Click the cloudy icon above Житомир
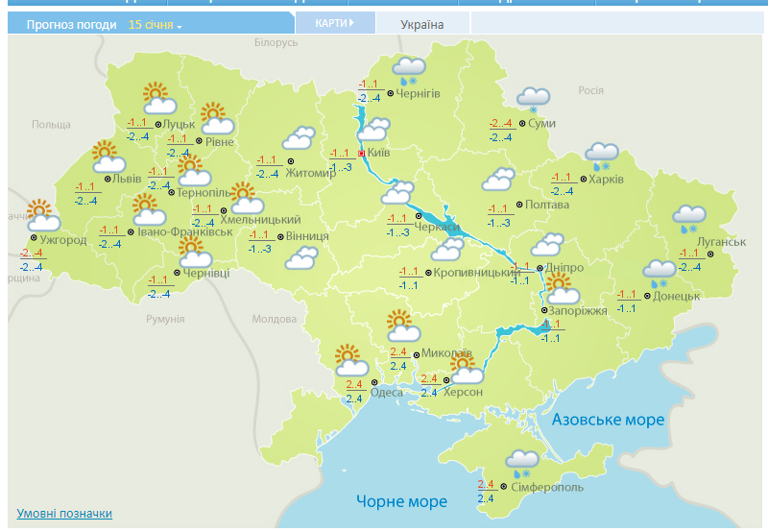This screenshot has width=768, height=532. point(299,137)
